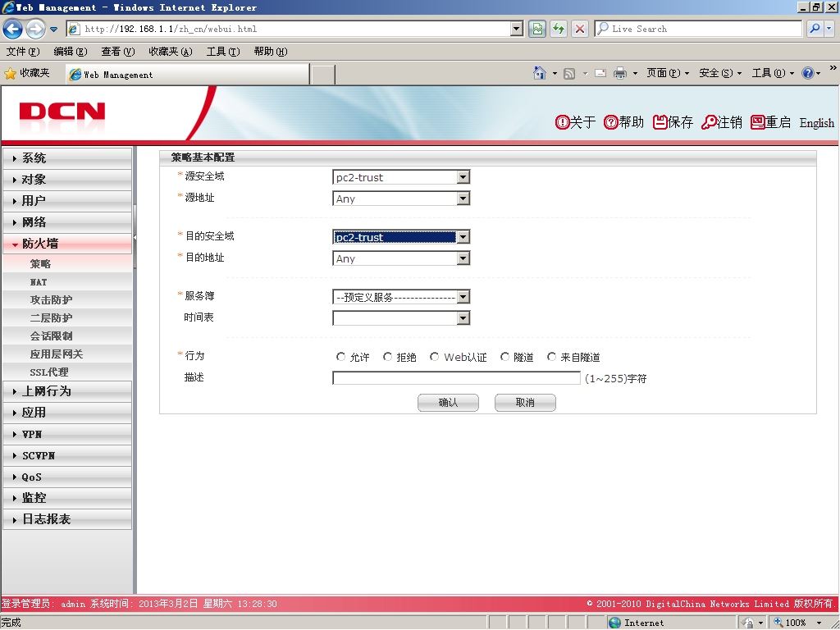Select the 允许 radio button
840x630 pixels.
click(x=340, y=357)
